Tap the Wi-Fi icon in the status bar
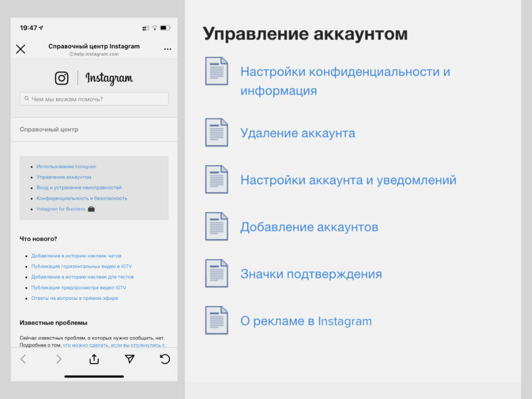This screenshot has width=532, height=399. (x=155, y=28)
